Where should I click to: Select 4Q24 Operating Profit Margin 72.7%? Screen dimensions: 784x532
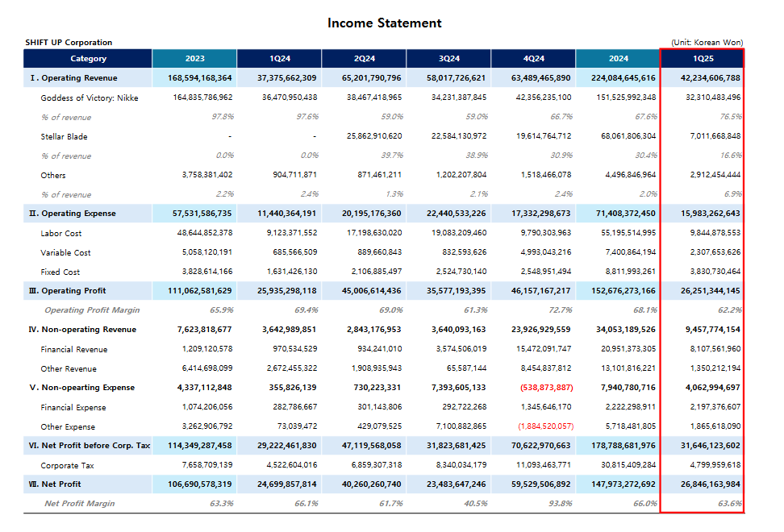coord(561,310)
